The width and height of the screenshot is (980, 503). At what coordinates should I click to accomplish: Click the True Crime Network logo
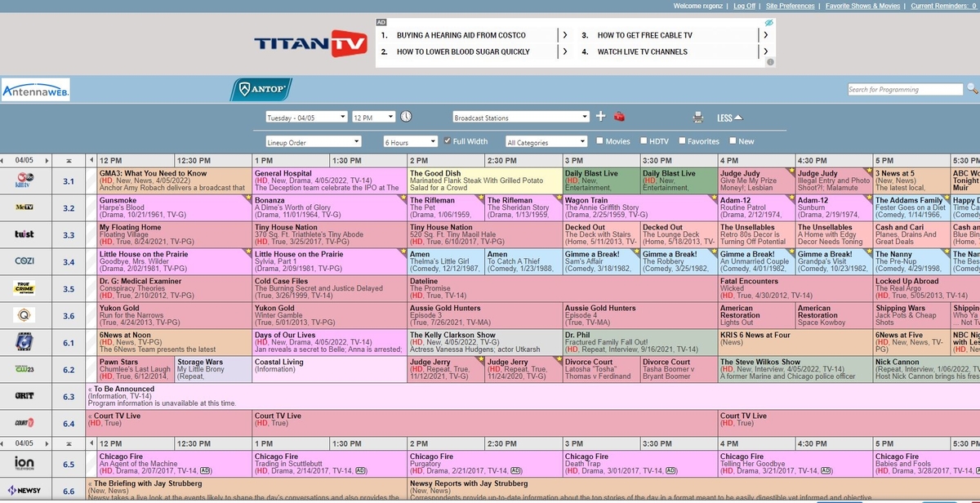[24, 288]
